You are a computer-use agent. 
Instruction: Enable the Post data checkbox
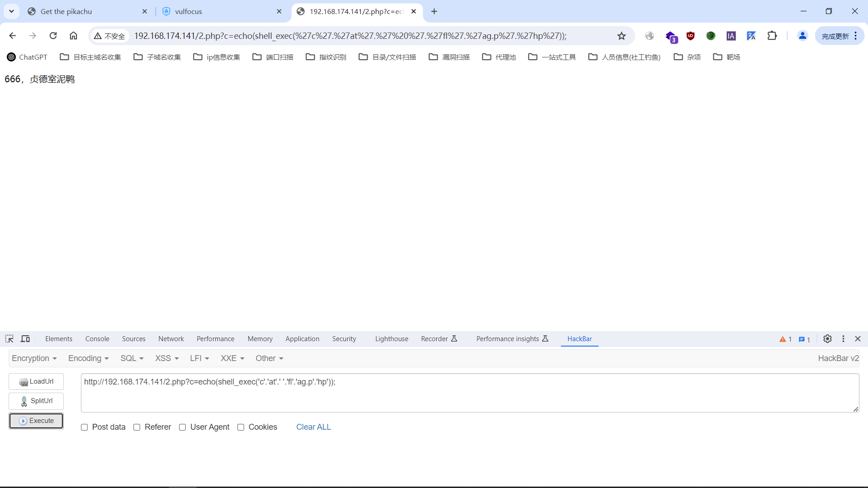(85, 427)
